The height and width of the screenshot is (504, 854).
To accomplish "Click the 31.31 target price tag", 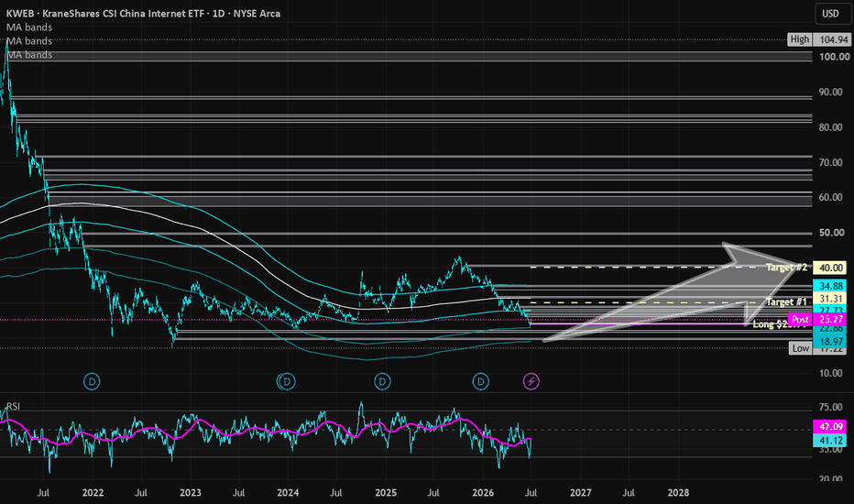I will tap(830, 299).
